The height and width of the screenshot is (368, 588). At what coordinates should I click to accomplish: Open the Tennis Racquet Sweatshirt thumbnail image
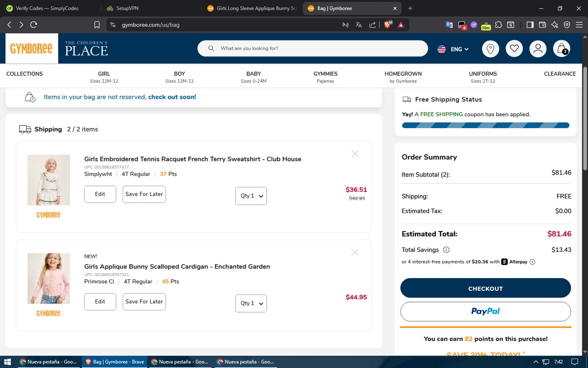pos(49,180)
